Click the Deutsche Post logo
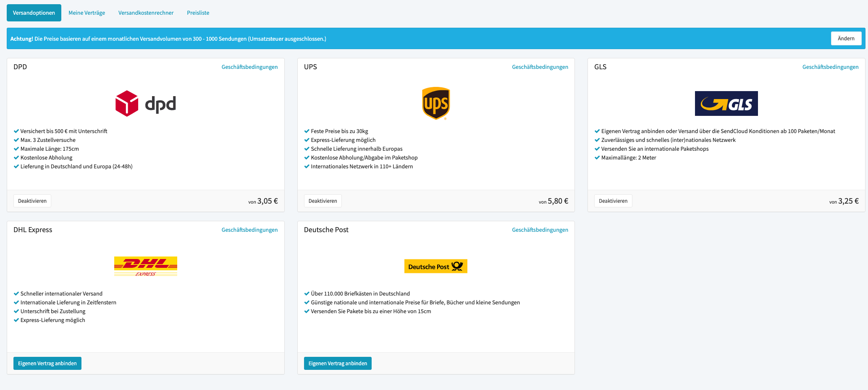The width and height of the screenshot is (868, 390). [436, 266]
